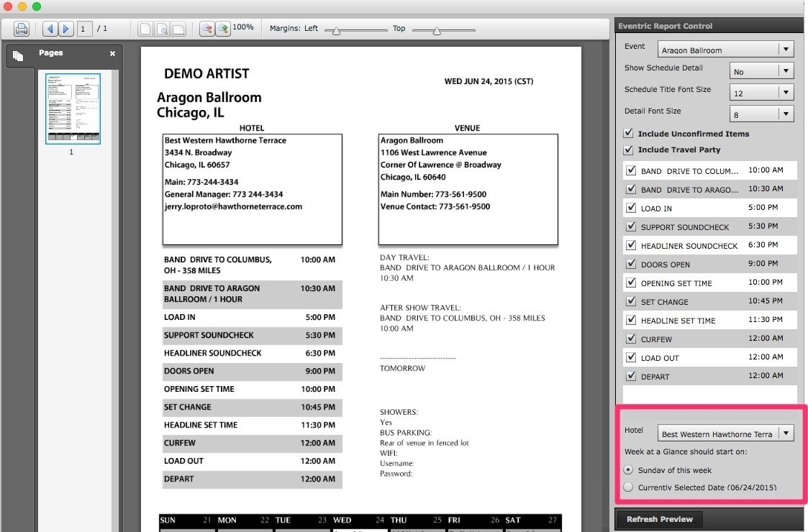808x532 pixels.
Task: Click 'Aragon Ballroom Chicago, IL' heading in preview
Action: coord(209,104)
